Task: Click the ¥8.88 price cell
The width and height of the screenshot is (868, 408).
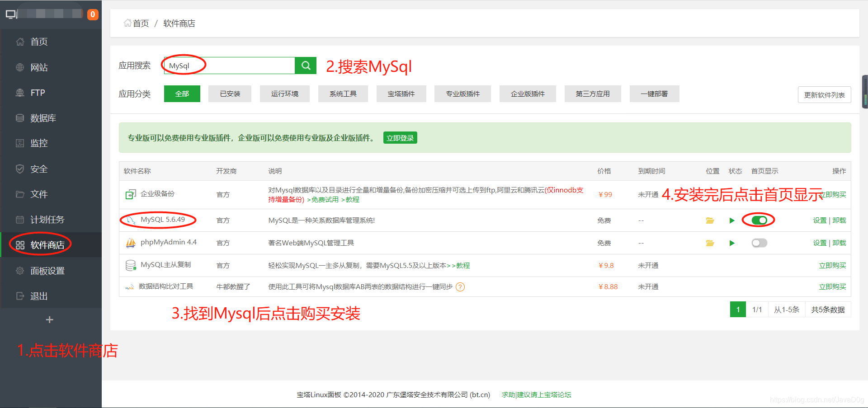Action: coord(608,286)
